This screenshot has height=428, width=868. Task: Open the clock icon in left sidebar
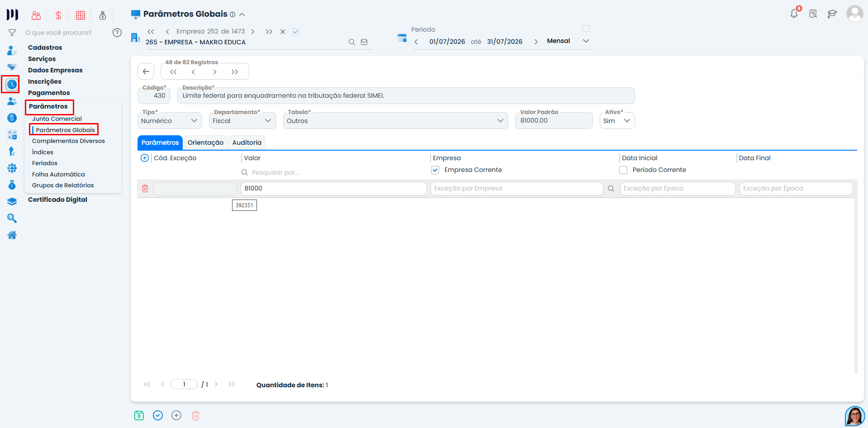[x=12, y=84]
